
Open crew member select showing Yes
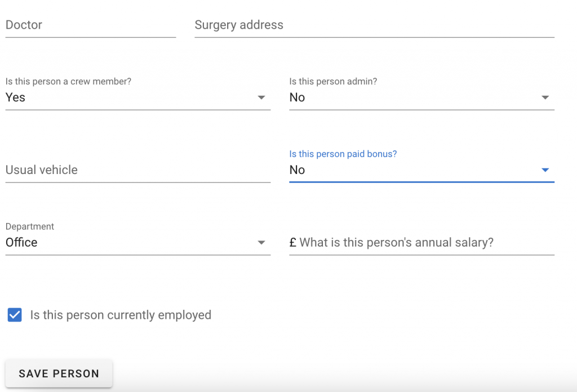pos(130,98)
